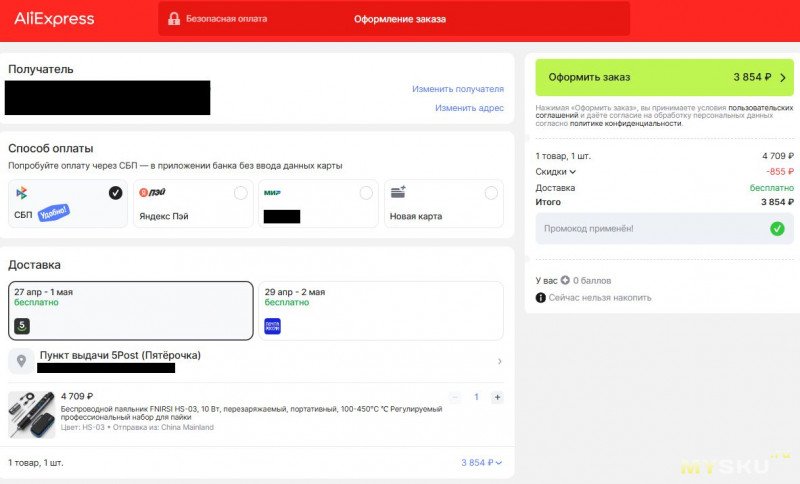
Task: Choose the 27 апр - 1 мая delivery option
Action: tap(130, 310)
